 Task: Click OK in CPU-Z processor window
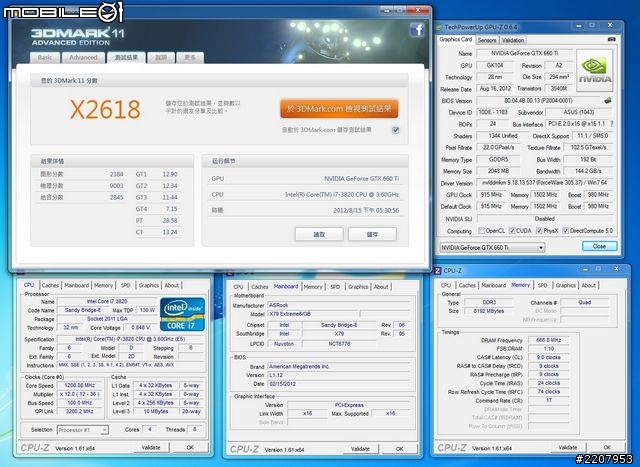coord(190,447)
